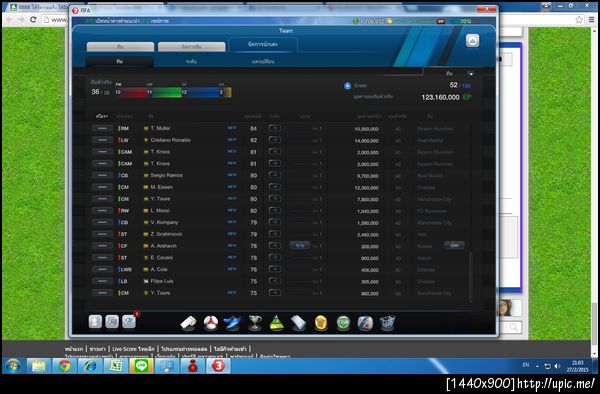Open the silver trophy cup icon
600x394 pixels.
(x=254, y=323)
